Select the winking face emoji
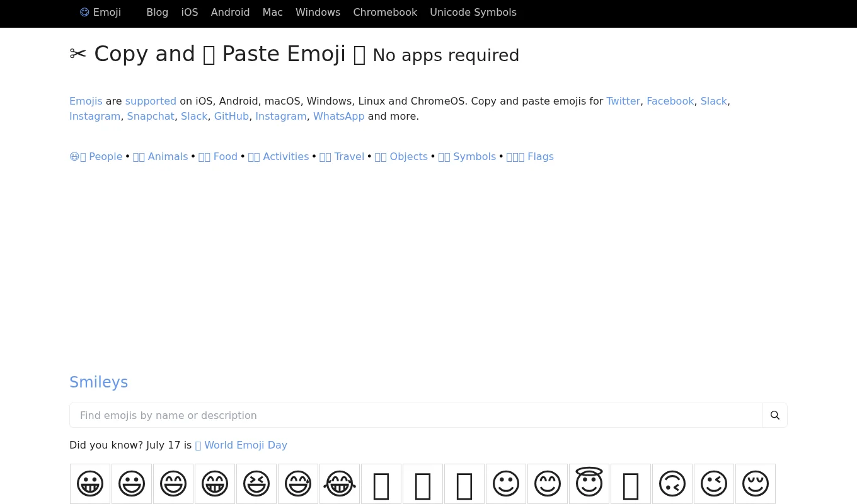Screen dimensions: 857x504 tap(714, 484)
